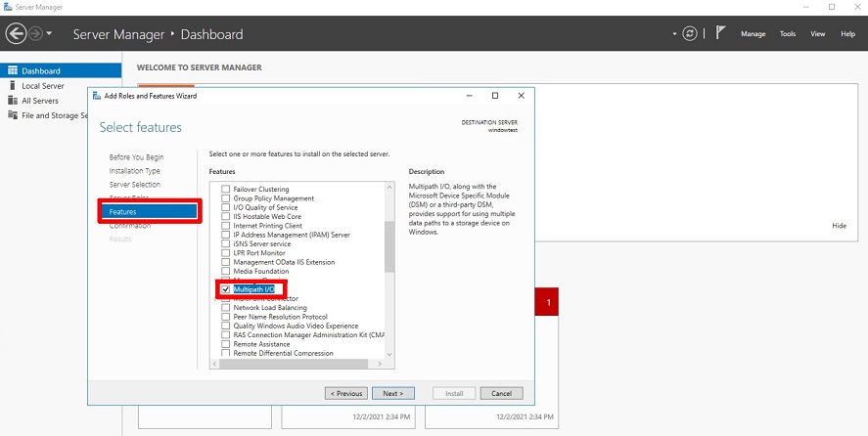Open the navigation history dropdown arrow
The width and height of the screenshot is (868, 436).
point(49,34)
